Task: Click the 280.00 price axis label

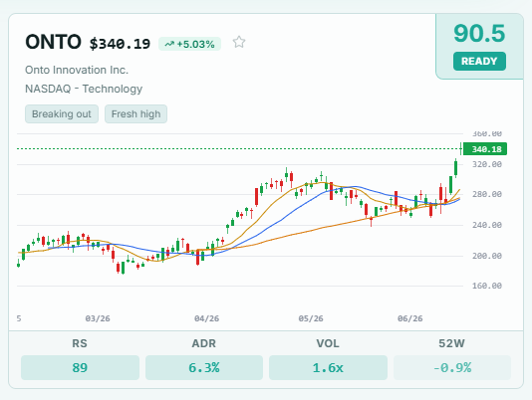Action: [487, 194]
